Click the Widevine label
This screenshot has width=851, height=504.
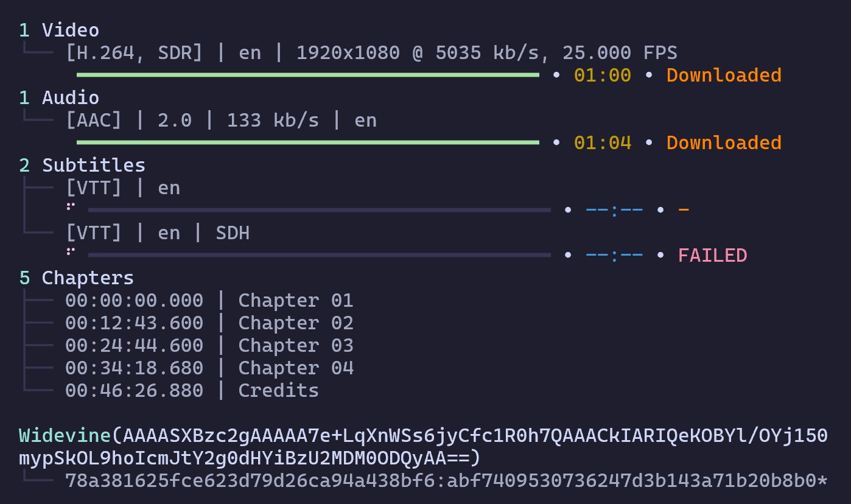[65, 436]
